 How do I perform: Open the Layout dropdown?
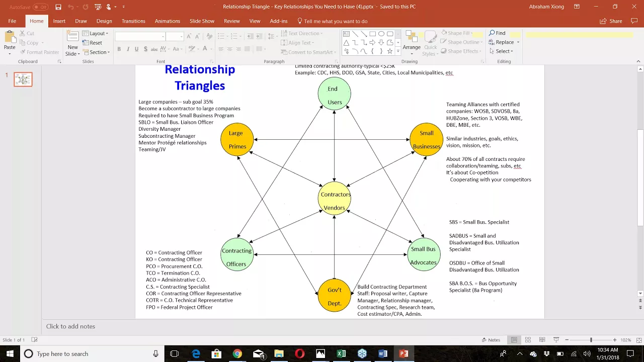click(x=96, y=34)
